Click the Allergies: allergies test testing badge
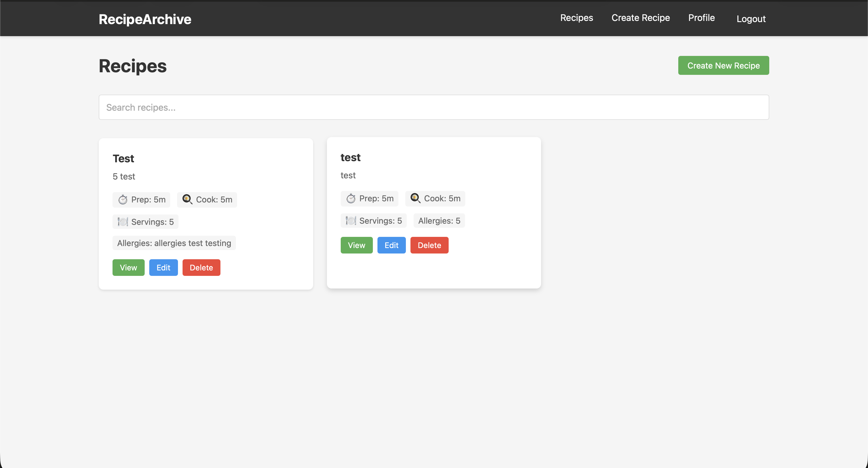Screen dimensions: 868x468 [x=174, y=243]
